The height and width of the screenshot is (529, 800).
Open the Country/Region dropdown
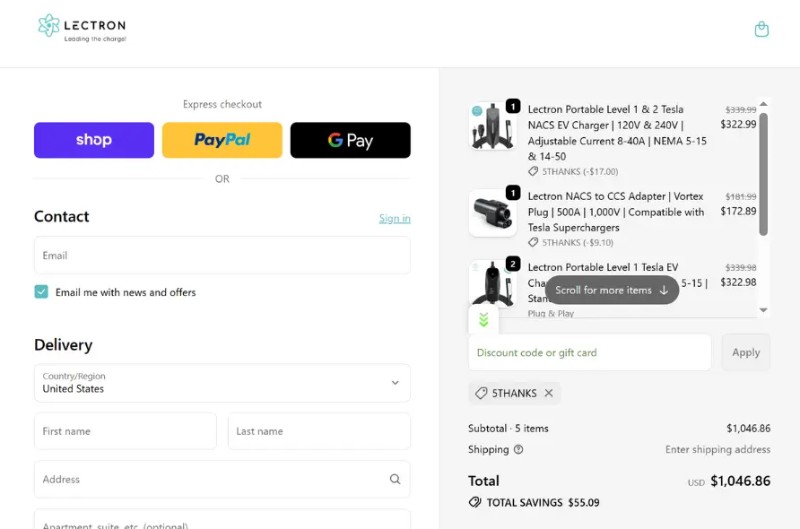coord(222,383)
